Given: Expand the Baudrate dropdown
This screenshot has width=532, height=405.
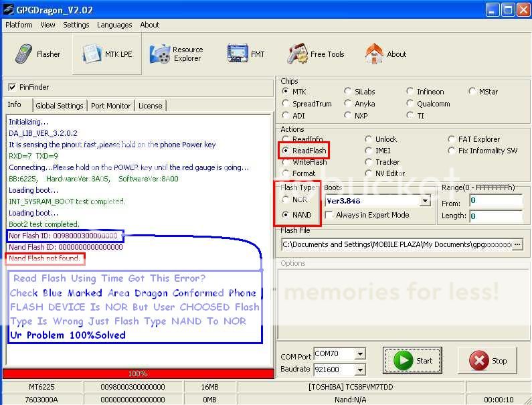Looking at the screenshot, I should (x=361, y=369).
